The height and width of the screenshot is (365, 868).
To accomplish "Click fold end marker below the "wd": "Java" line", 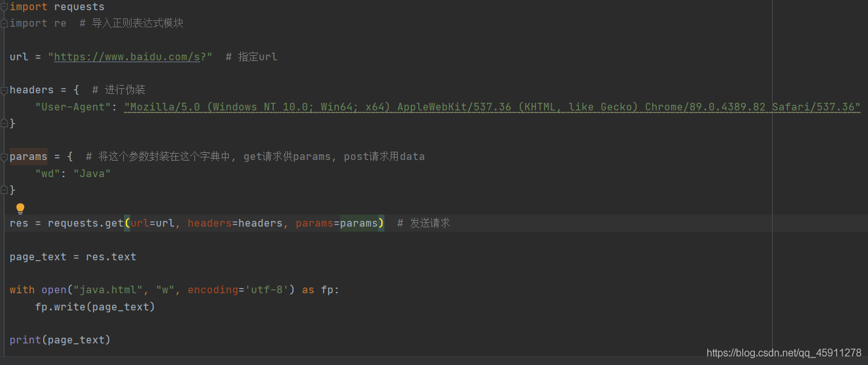I will [x=4, y=189].
